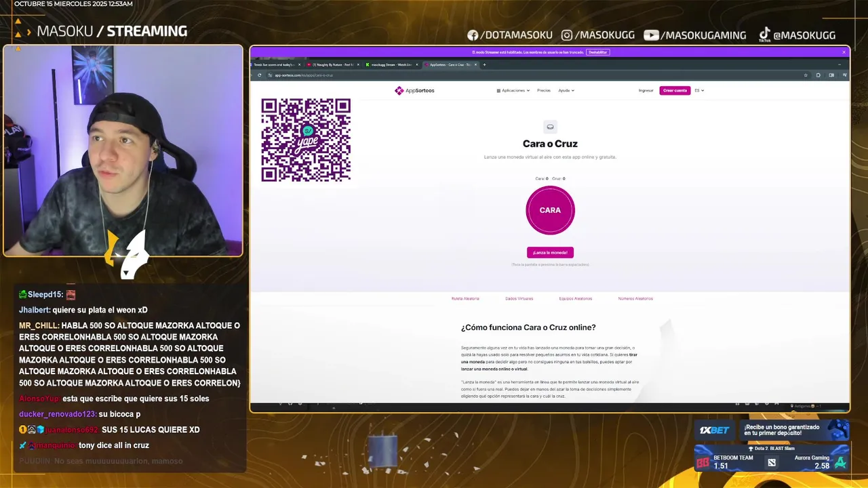
Task: Switch to the masokugg Stream tab
Action: tap(391, 64)
